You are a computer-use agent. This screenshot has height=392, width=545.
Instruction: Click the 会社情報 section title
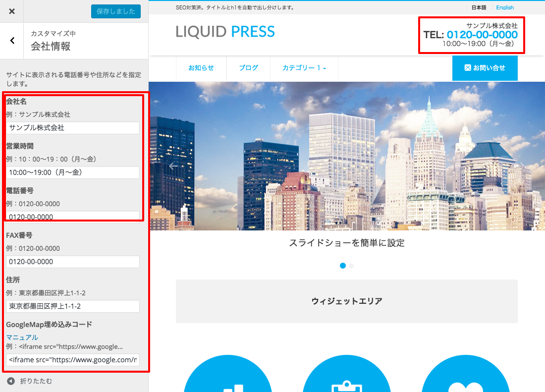[x=51, y=46]
